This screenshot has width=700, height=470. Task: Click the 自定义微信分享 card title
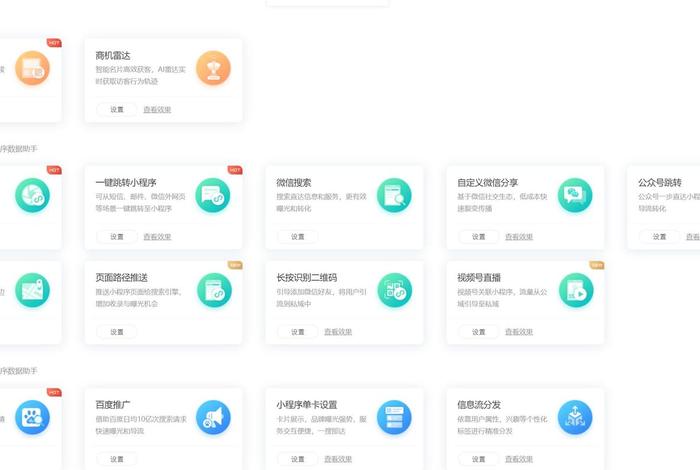(488, 183)
